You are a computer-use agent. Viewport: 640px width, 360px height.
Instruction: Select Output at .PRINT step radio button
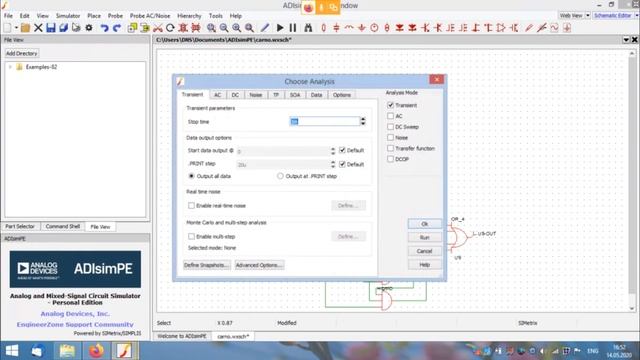pyautogui.click(x=280, y=176)
